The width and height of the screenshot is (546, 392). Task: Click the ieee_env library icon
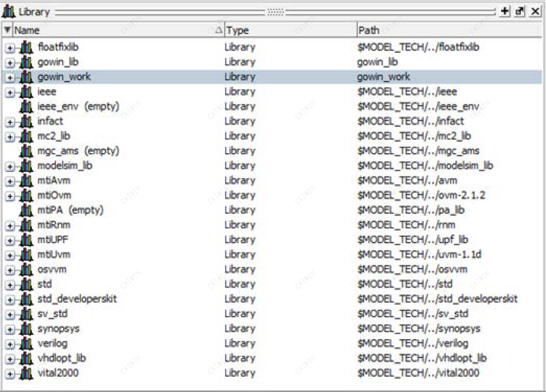point(26,106)
